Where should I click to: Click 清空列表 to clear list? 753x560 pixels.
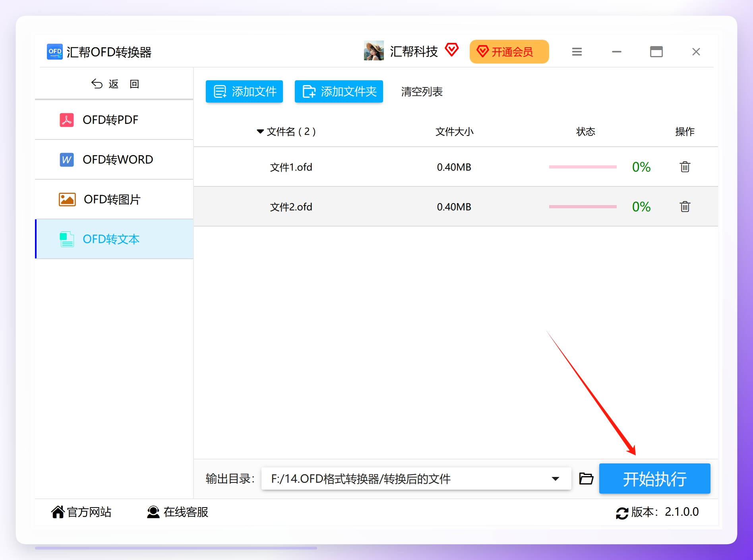coord(422,92)
